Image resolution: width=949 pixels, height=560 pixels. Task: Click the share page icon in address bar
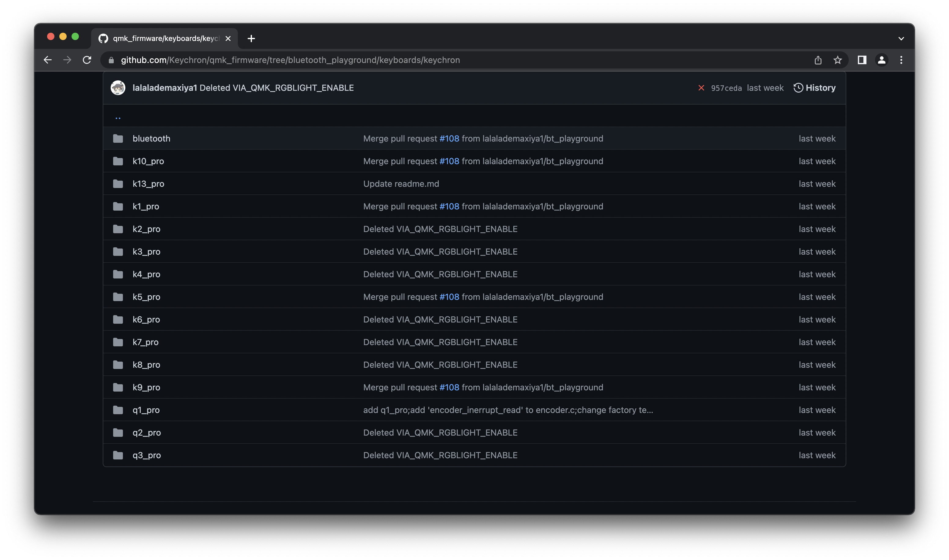pos(818,60)
